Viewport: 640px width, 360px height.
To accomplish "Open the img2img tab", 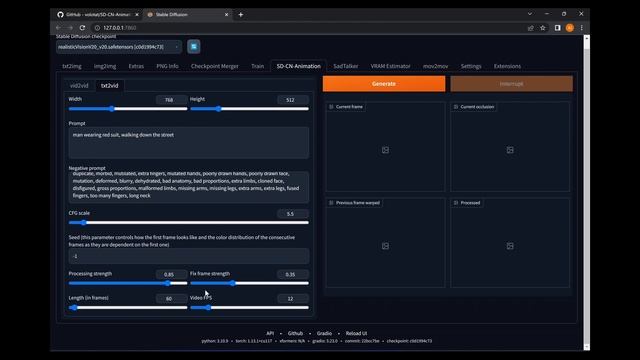I will click(x=105, y=66).
